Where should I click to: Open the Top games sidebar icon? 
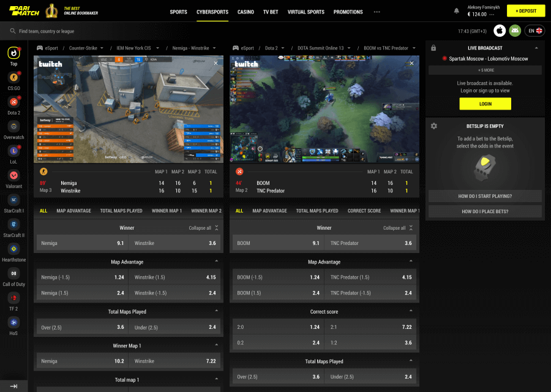pos(13,53)
